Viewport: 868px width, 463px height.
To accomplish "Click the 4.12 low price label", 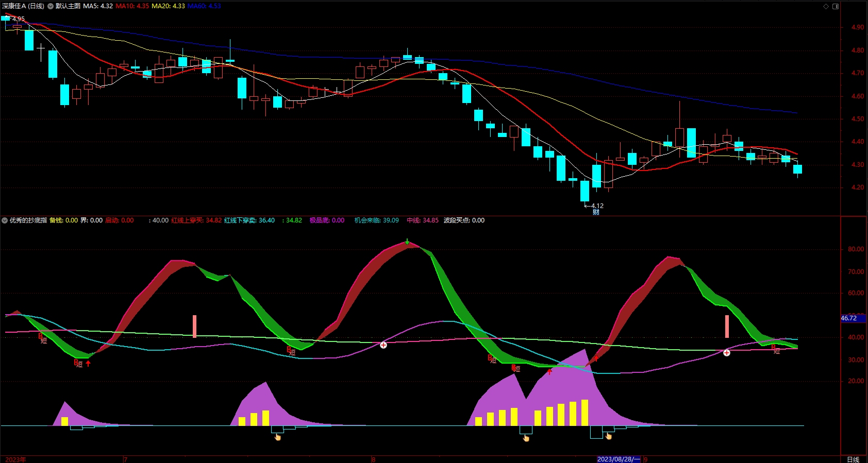I will (x=597, y=206).
